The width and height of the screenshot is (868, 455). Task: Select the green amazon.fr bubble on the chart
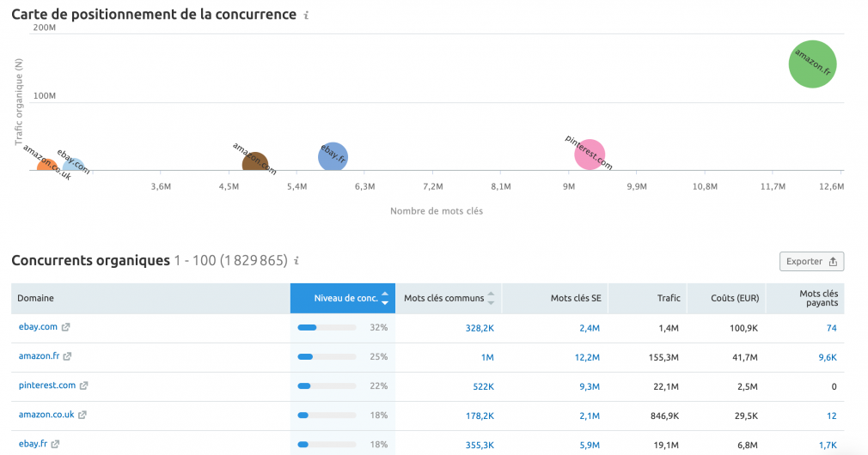click(x=812, y=64)
